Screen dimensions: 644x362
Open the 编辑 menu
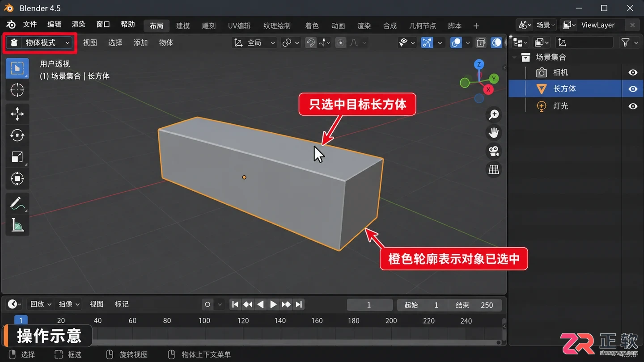54,25
